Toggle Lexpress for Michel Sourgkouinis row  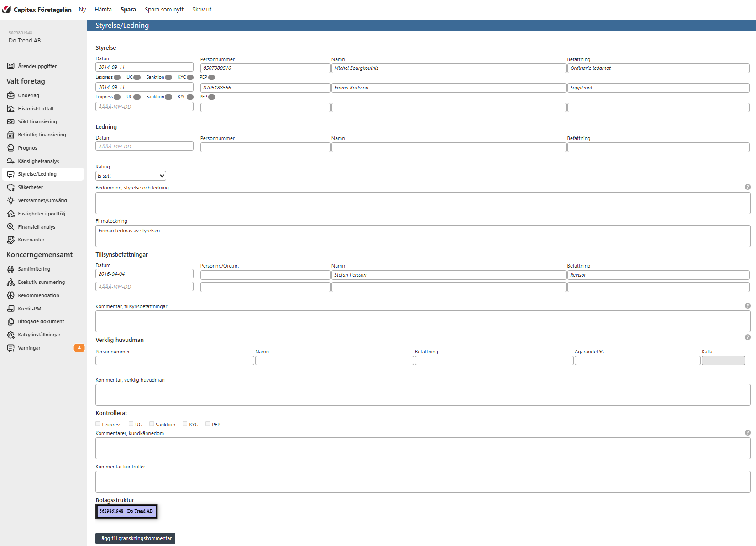[x=117, y=77]
